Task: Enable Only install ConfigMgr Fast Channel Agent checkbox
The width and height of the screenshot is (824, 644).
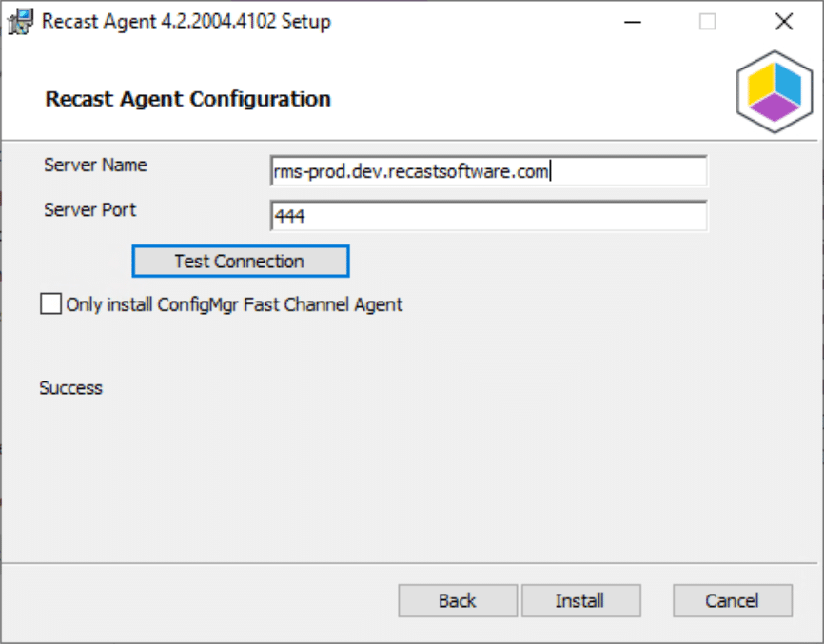Action: coord(50,304)
